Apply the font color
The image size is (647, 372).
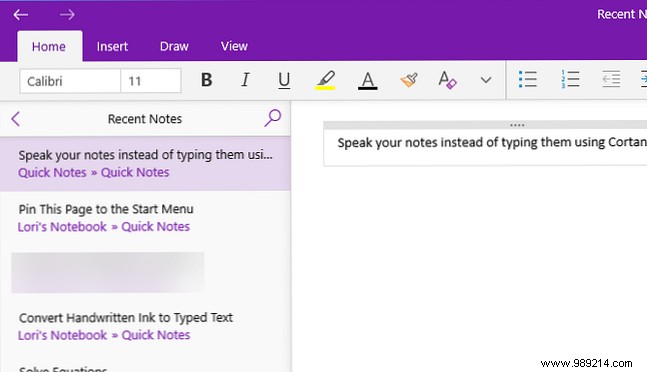(367, 80)
